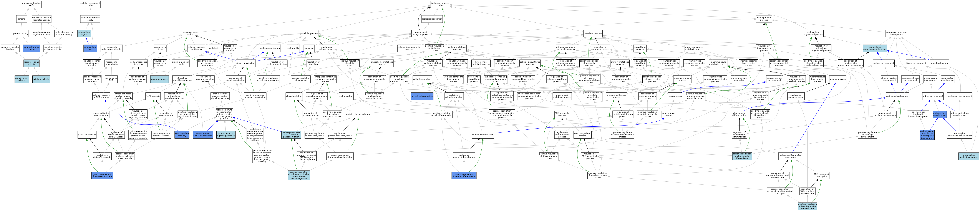Select the "nucleic acid-templated transcription" node
Image resolution: width=980 pixels, height=211 pixels.
click(x=790, y=156)
